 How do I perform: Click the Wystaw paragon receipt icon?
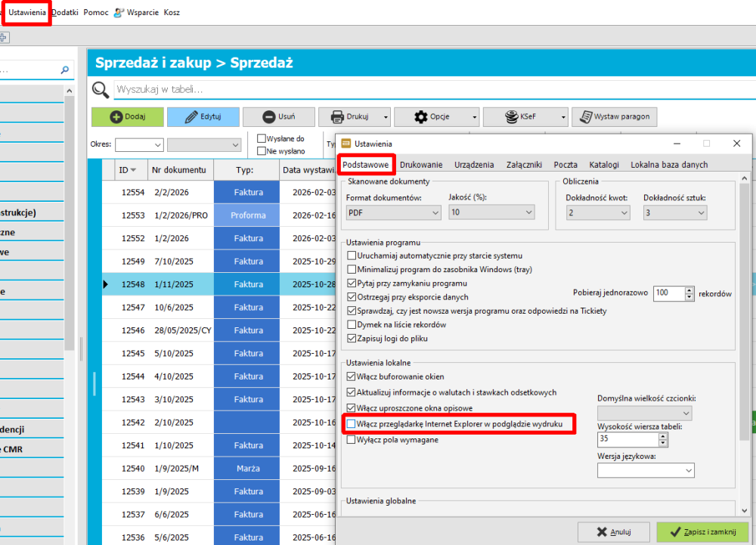click(585, 117)
